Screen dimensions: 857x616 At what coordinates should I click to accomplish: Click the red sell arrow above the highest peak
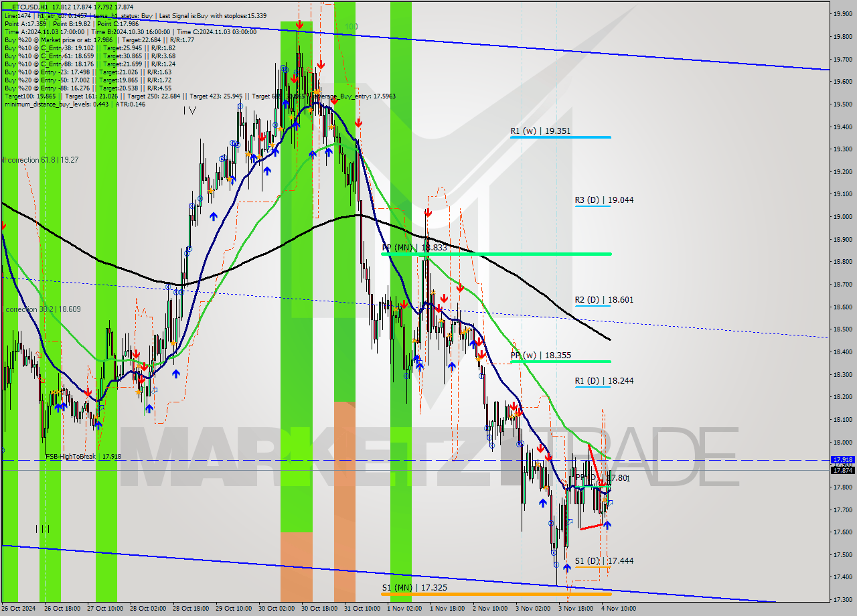pyautogui.click(x=299, y=25)
